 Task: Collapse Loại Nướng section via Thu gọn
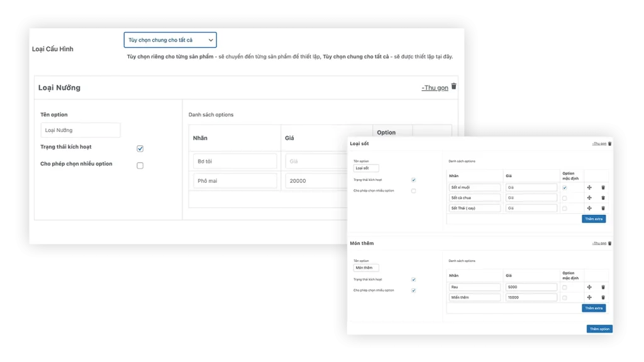(435, 88)
